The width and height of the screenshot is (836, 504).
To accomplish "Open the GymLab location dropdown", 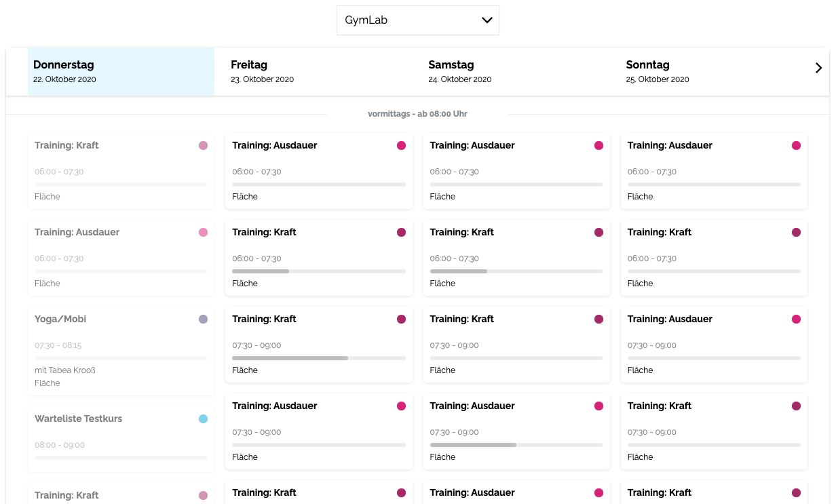I will point(418,20).
